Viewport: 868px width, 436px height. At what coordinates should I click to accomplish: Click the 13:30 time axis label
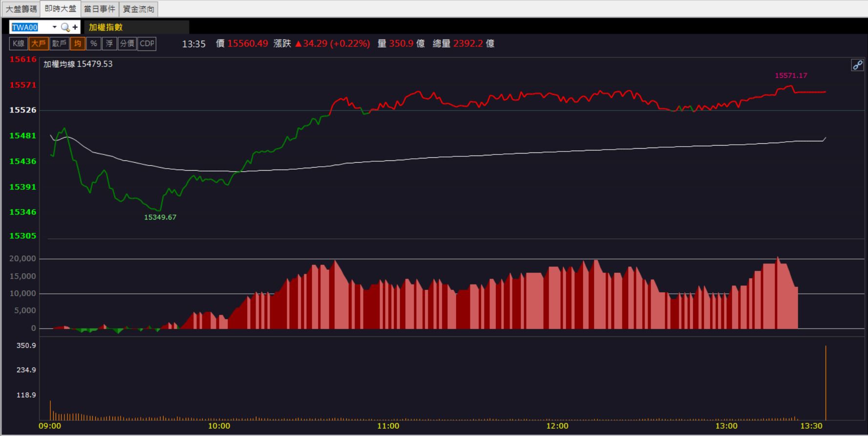[811, 426]
